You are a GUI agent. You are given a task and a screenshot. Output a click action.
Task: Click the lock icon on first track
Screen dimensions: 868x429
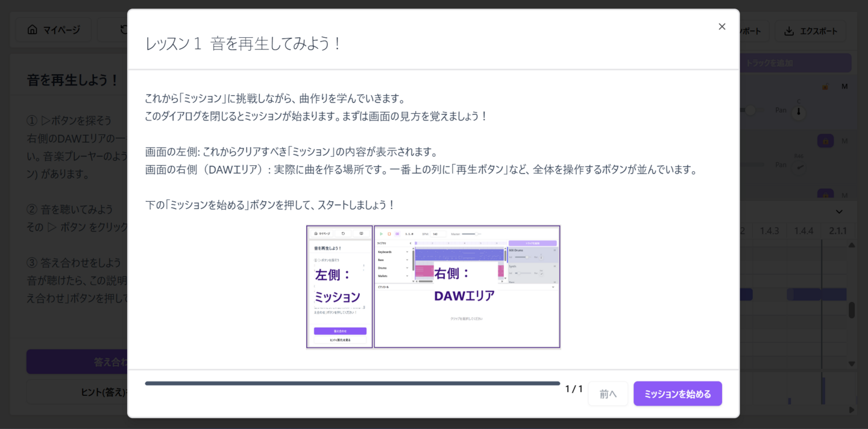(825, 86)
